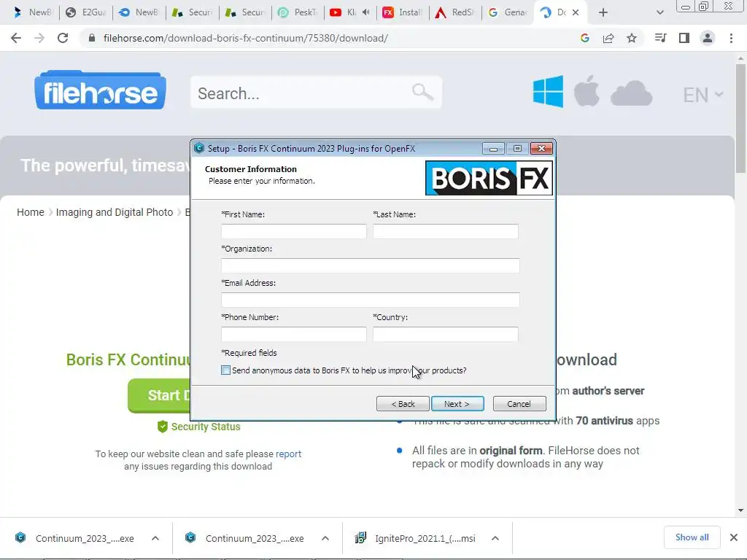Switch to the RedSh tab
Image resolution: width=747 pixels, height=560 pixels.
click(455, 12)
